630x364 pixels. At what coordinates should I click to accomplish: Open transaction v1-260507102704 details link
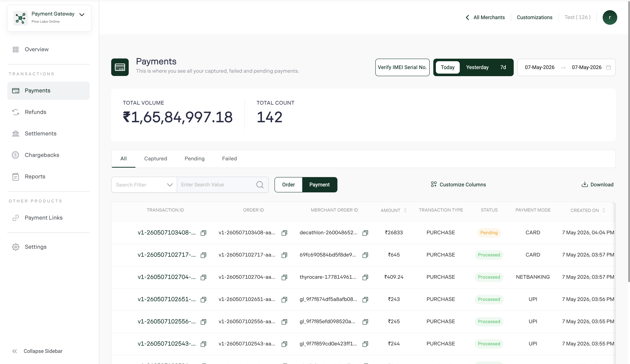[166, 277]
